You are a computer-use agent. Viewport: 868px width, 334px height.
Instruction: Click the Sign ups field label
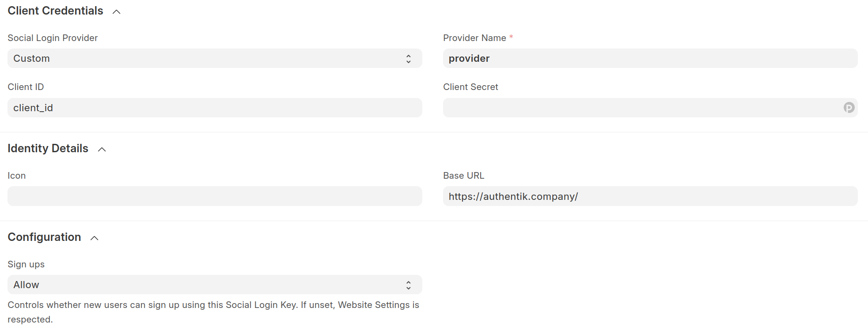pyautogui.click(x=26, y=264)
